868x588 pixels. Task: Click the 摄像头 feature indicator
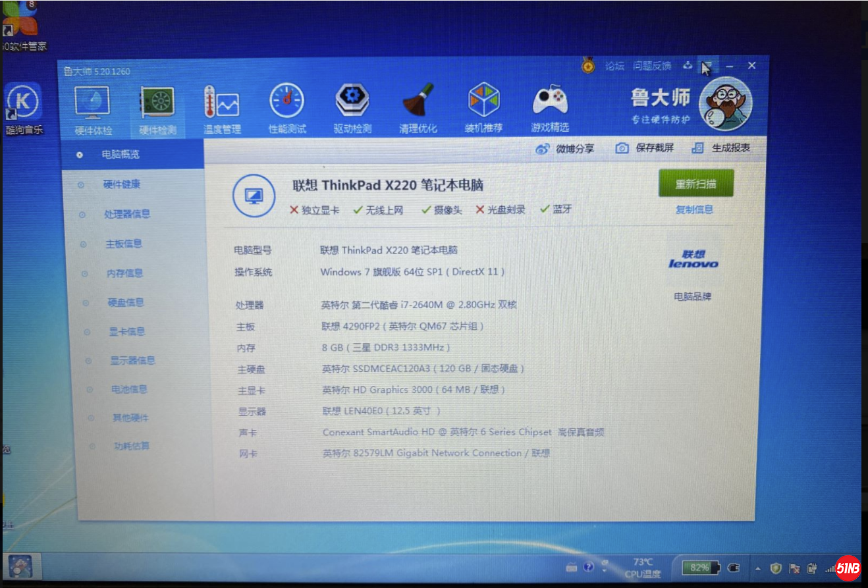(x=441, y=210)
